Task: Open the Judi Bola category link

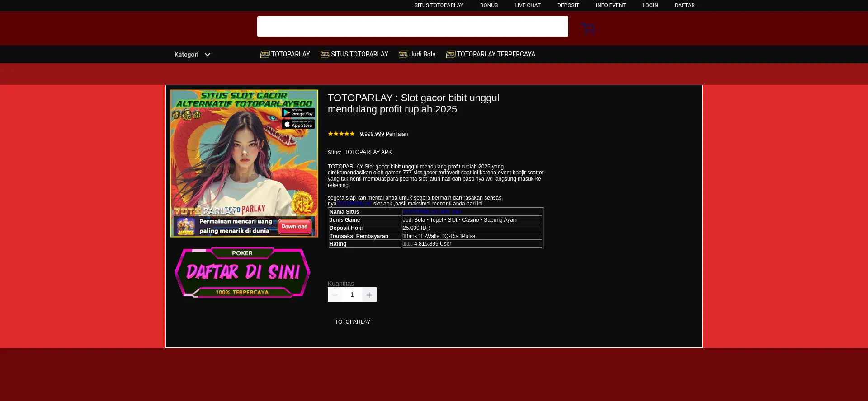Action: (x=423, y=54)
